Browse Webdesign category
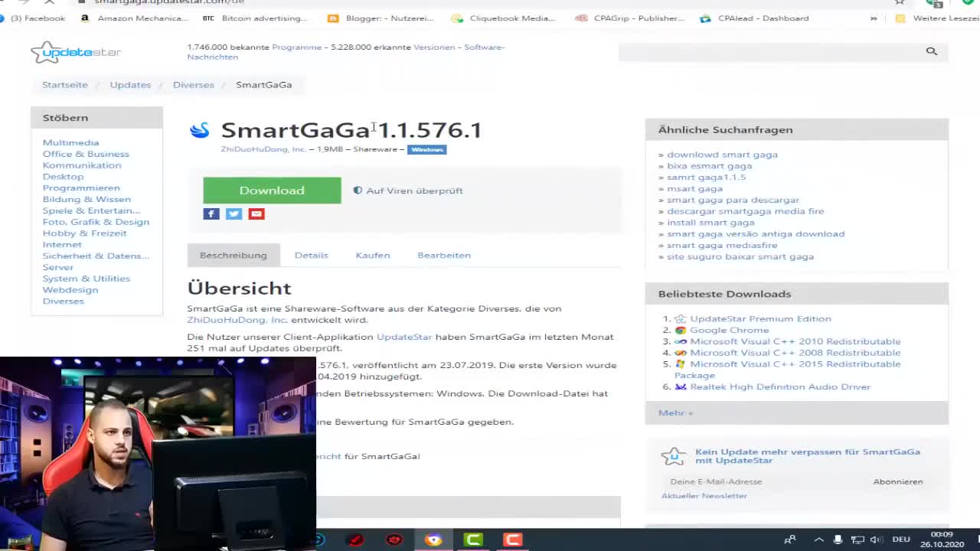Image resolution: width=980 pixels, height=551 pixels. 70,290
